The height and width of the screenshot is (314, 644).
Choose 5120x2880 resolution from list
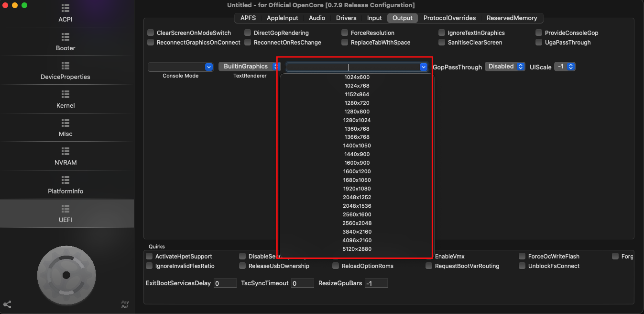click(357, 249)
